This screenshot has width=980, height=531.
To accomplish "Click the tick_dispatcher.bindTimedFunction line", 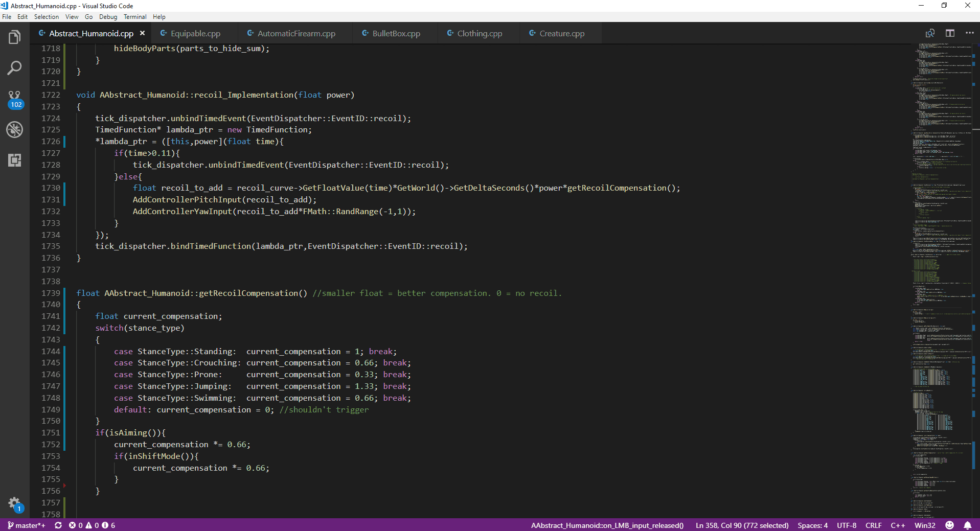I will click(281, 246).
